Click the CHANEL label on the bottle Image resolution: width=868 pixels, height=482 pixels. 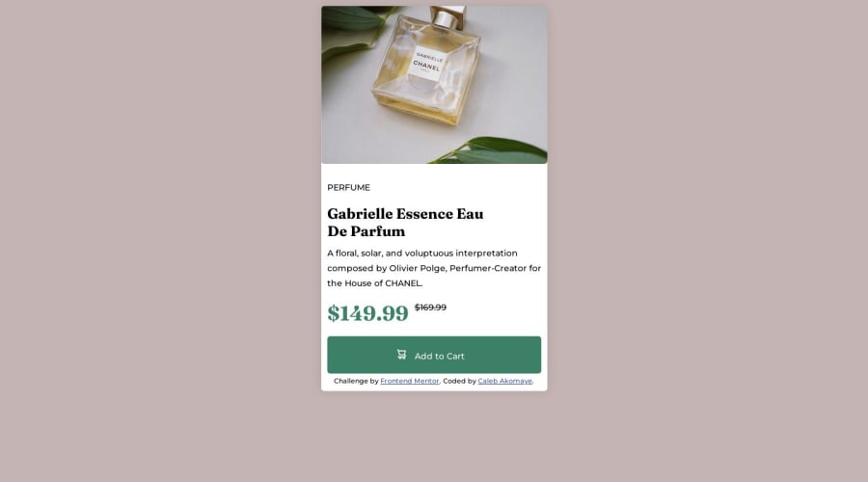pyautogui.click(x=427, y=66)
